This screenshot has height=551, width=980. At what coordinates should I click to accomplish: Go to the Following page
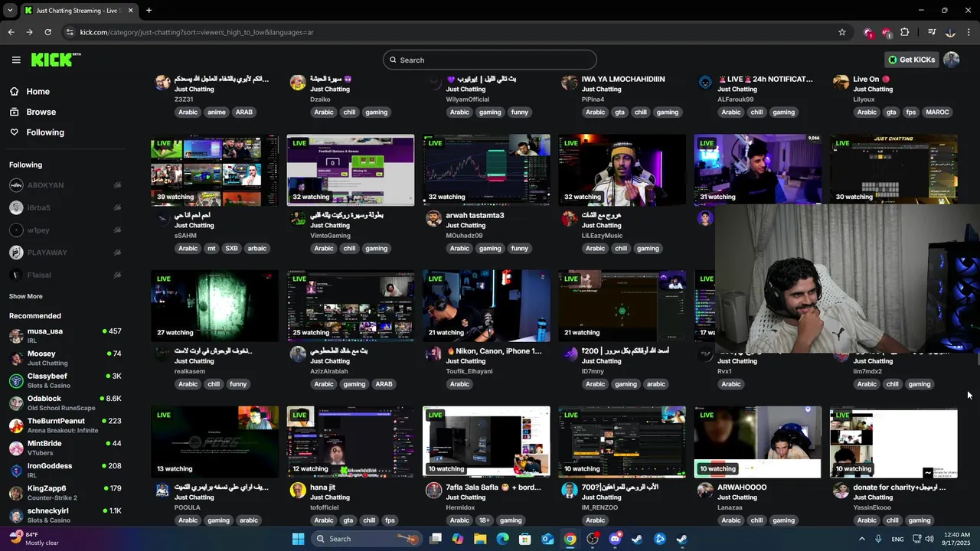click(45, 132)
